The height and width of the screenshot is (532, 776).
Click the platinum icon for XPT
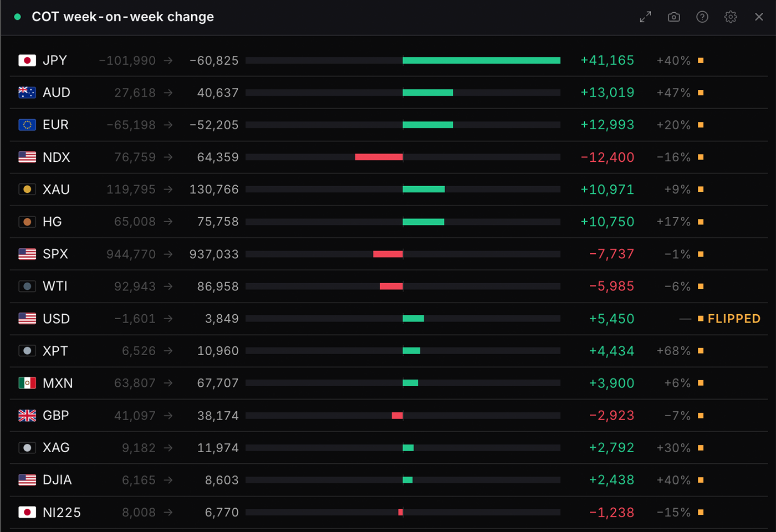coord(27,351)
